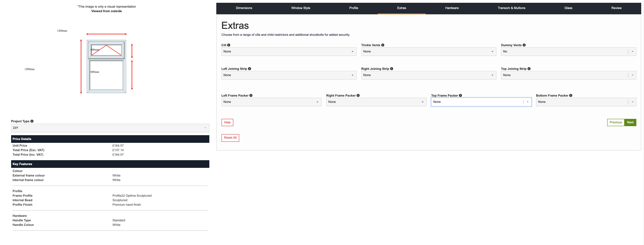
Task: Open the Project Type DIY dropdown
Action: [110, 128]
